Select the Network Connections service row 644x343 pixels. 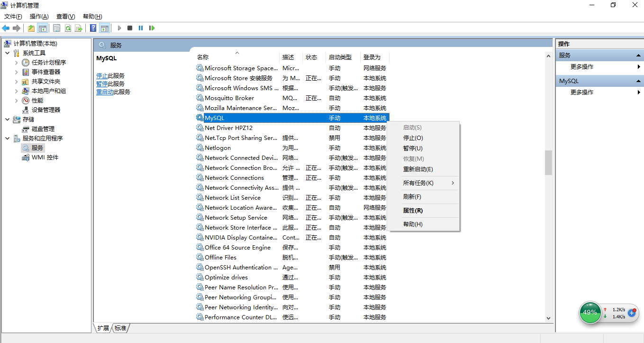[x=292, y=178]
